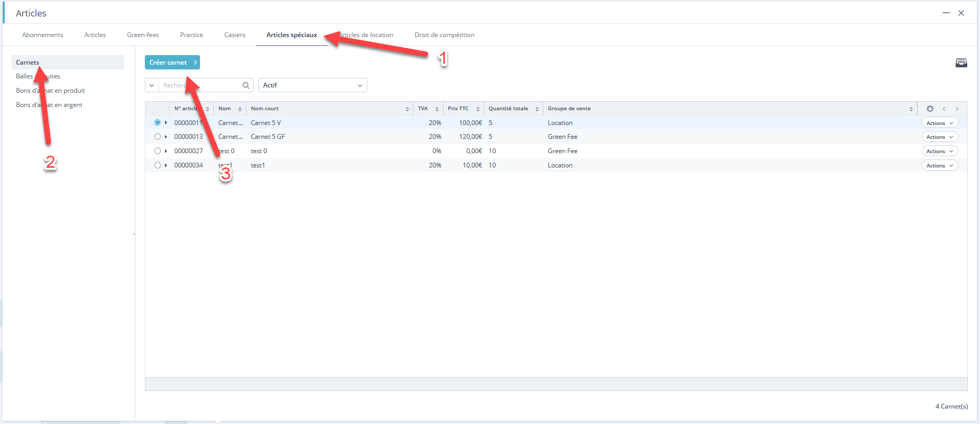Open Actions menu for test1 row

point(940,165)
